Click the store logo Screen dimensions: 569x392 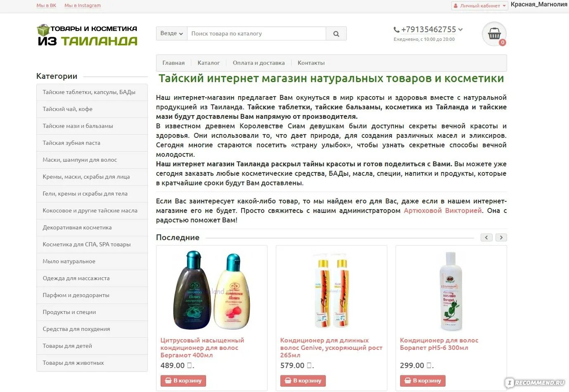88,35
